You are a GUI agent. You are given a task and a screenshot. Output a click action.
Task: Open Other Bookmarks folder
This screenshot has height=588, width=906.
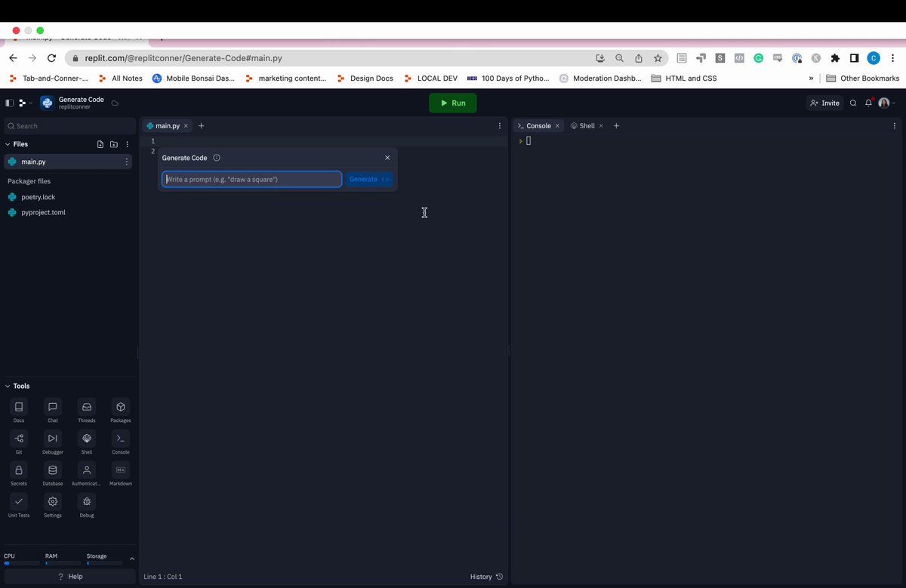862,79
